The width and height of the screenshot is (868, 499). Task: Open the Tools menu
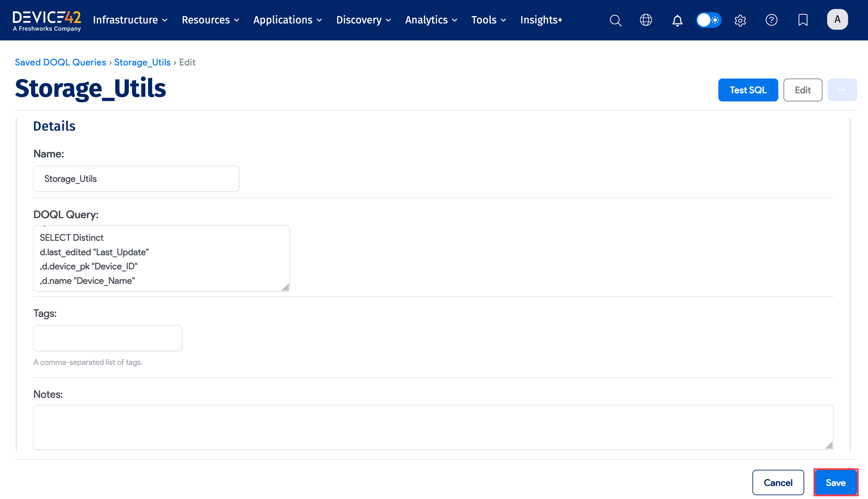(x=488, y=20)
